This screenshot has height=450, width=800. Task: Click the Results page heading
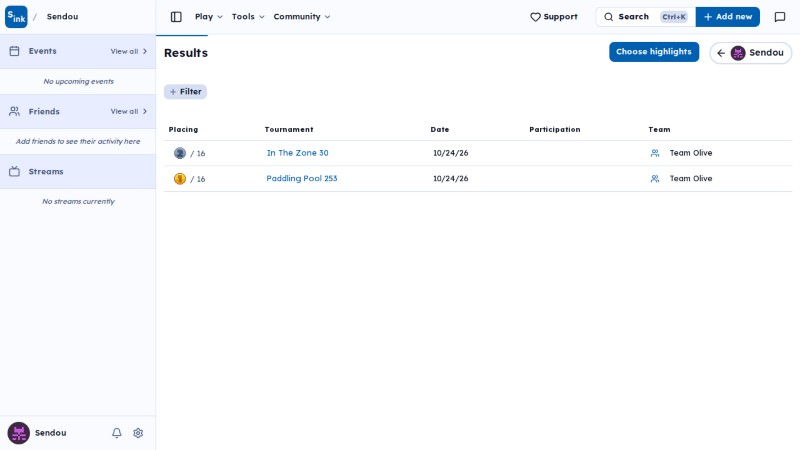pos(186,53)
